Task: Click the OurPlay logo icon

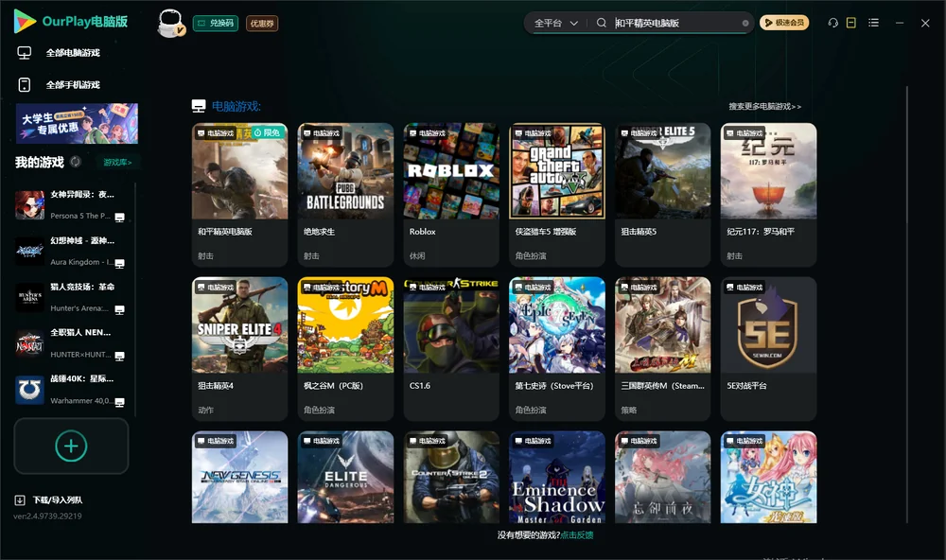Action: (25, 21)
